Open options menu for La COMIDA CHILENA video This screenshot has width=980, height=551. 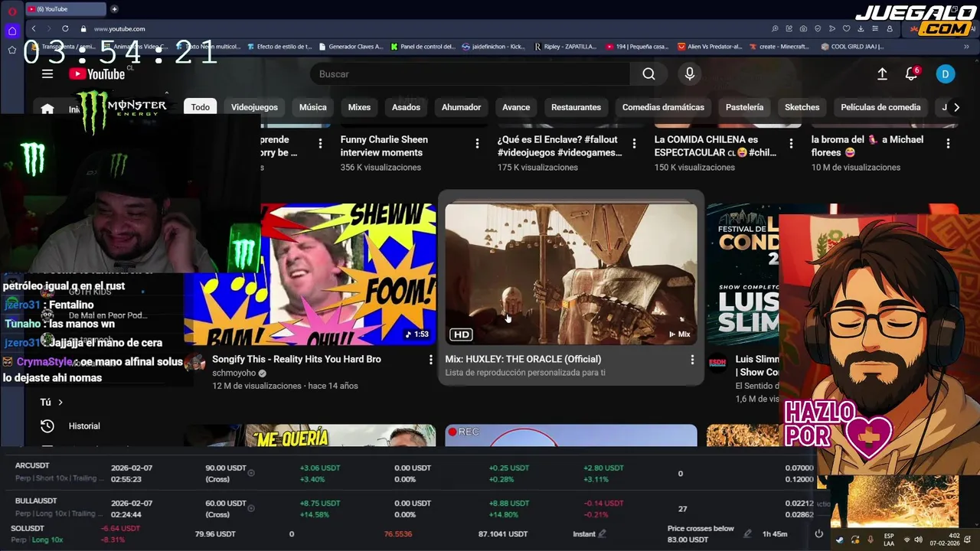(x=791, y=144)
